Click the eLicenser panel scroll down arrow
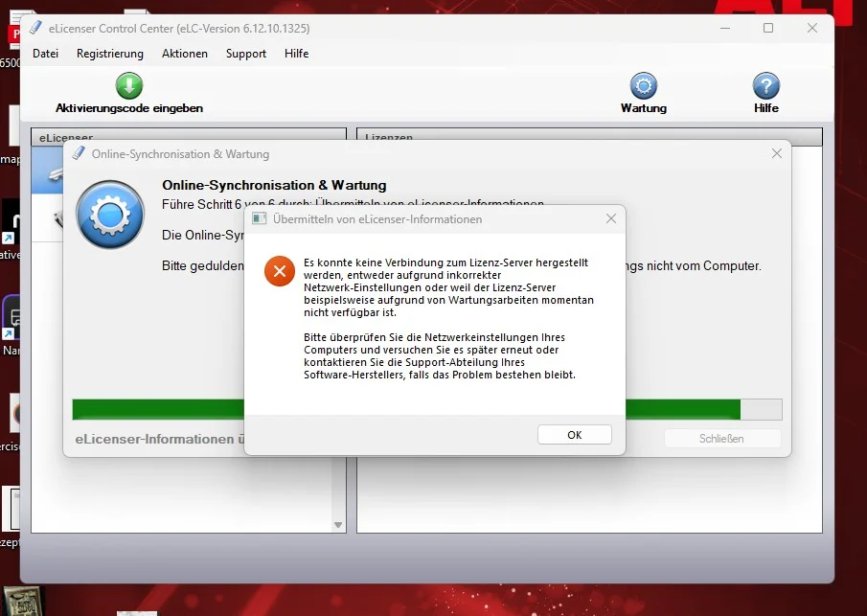Screen dimensions: 867x616 [338, 525]
